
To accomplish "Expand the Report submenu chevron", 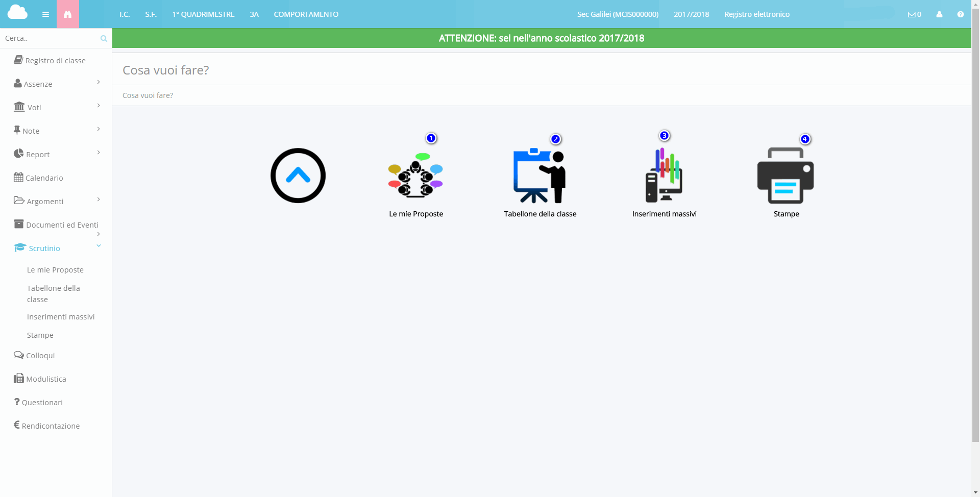I will (99, 153).
